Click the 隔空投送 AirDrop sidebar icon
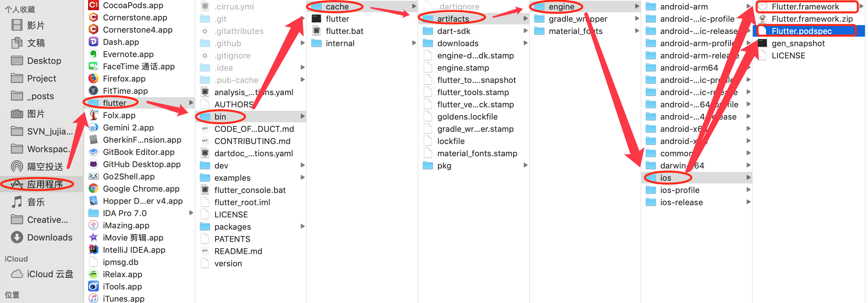868x303 pixels. click(17, 166)
